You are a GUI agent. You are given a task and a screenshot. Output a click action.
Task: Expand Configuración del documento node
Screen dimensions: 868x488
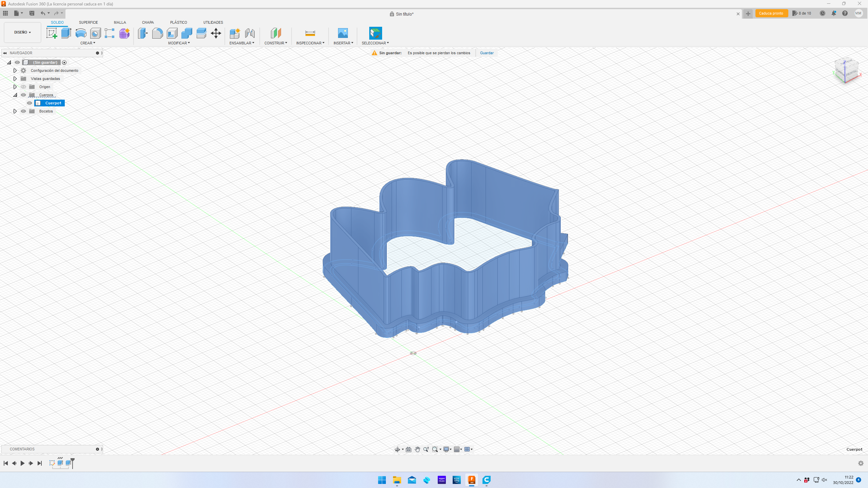pos(15,70)
